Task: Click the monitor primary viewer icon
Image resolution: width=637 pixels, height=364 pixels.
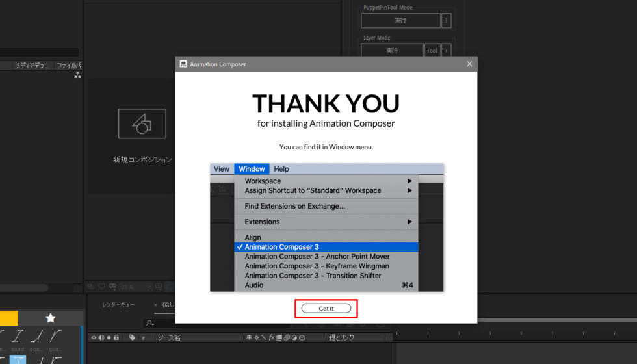Action: tap(101, 287)
